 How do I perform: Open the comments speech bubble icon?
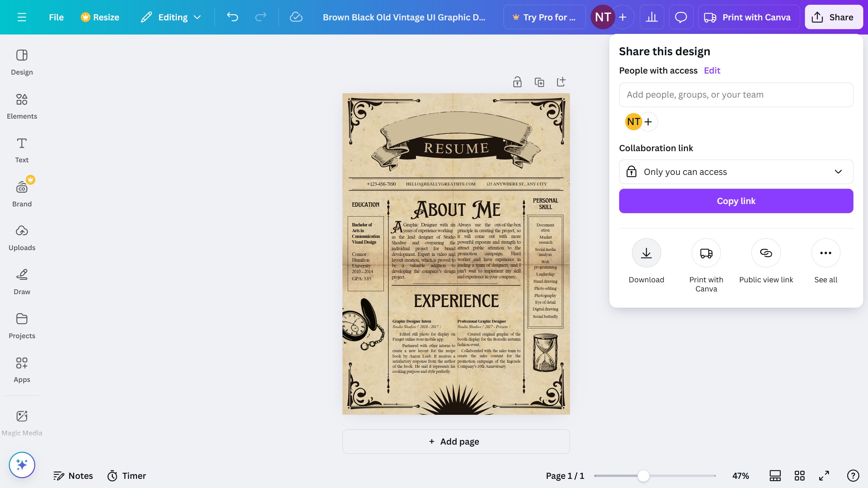(681, 17)
